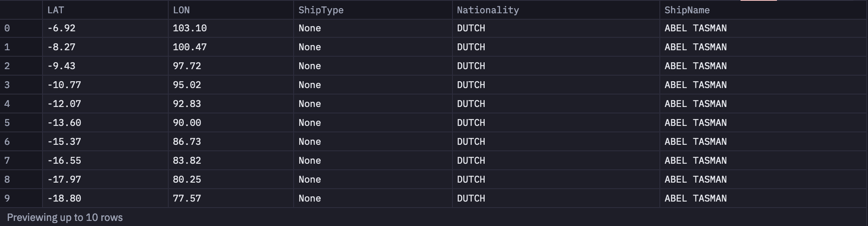Viewport: 868px width, 226px height.
Task: Select the LON cell 90.00
Action: coord(230,123)
